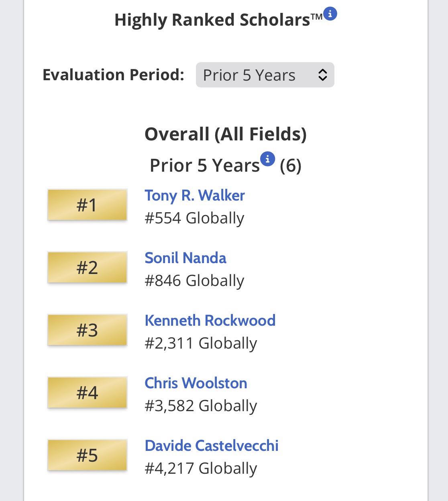The width and height of the screenshot is (448, 501).
Task: Click the '#4,217 Globally' ranking text
Action: [x=201, y=469]
